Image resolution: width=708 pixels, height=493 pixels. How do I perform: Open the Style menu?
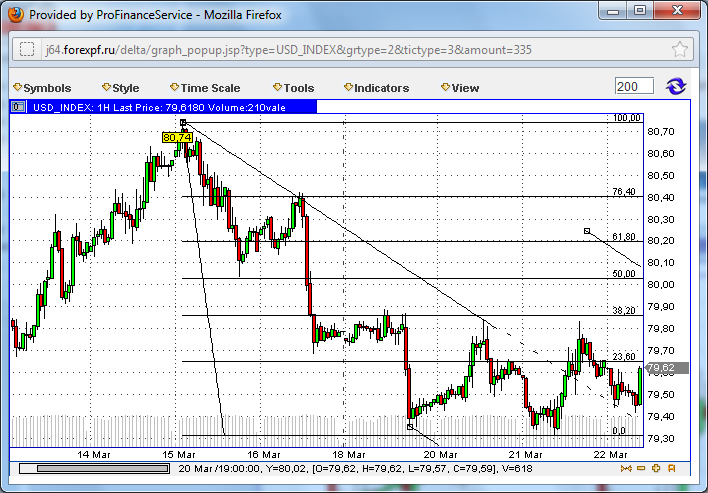(x=121, y=88)
